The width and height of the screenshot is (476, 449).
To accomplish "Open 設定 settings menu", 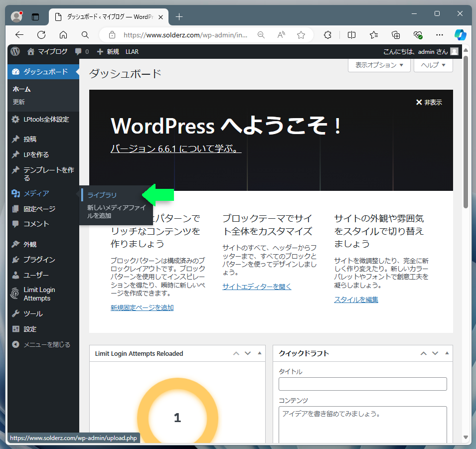I will (x=43, y=329).
